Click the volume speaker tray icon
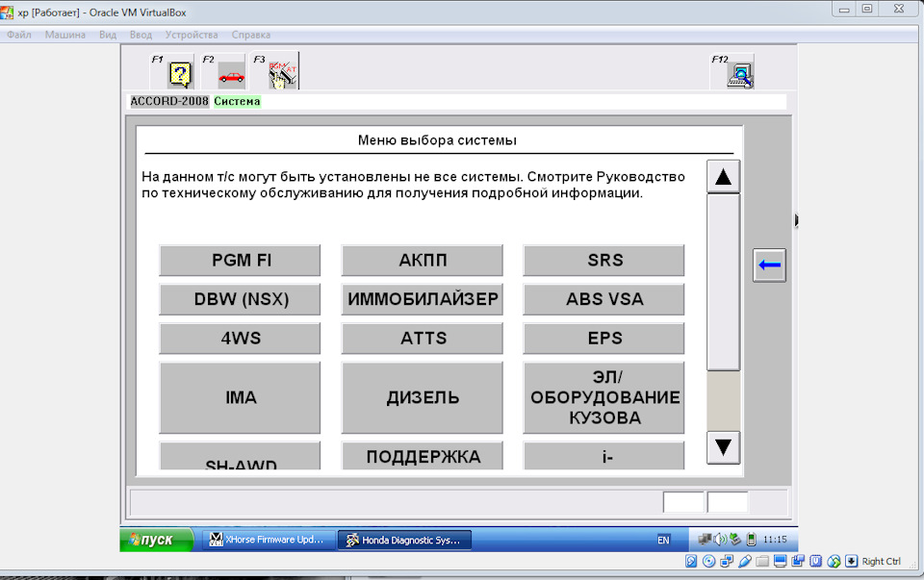924x580 pixels. pos(720,539)
